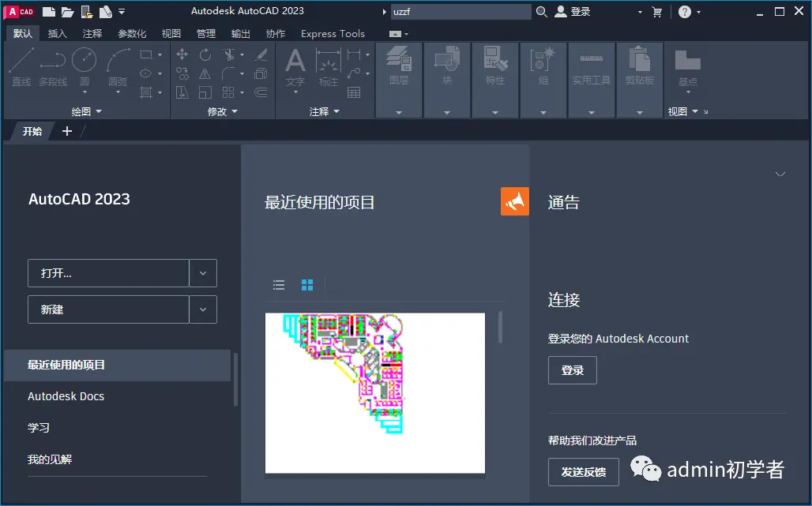The height and width of the screenshot is (506, 812).
Task: Open the 块 (Block) panel dropdown
Action: point(447,112)
